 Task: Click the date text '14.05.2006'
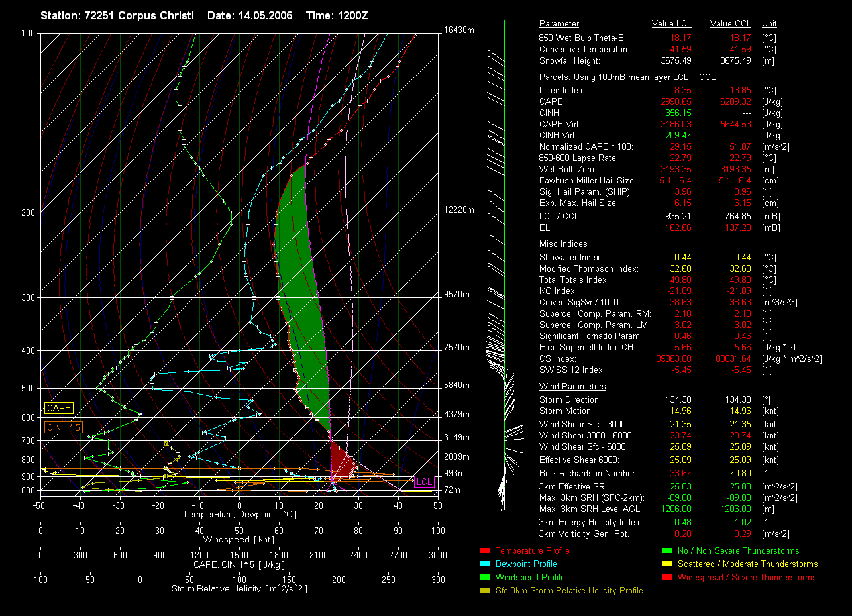pos(265,15)
